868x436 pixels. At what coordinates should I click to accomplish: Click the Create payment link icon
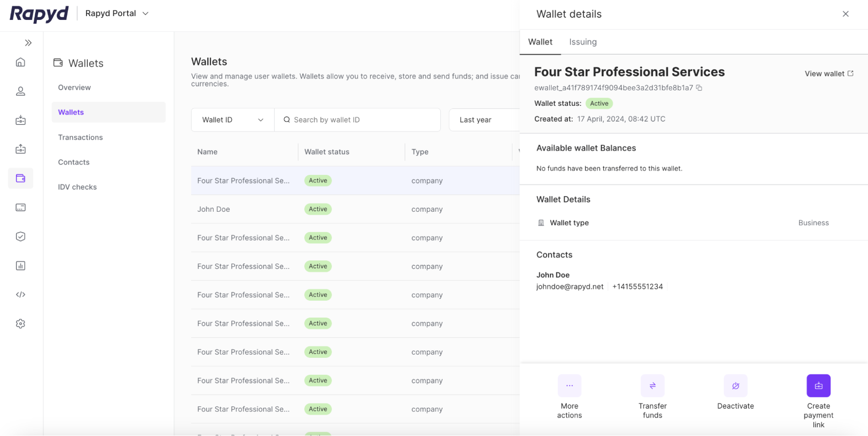818,386
